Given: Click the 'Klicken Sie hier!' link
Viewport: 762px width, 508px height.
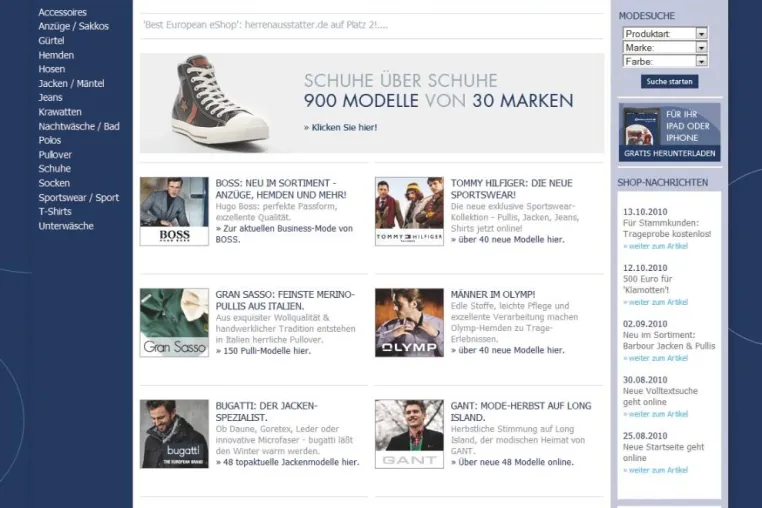Looking at the screenshot, I should tap(340, 127).
